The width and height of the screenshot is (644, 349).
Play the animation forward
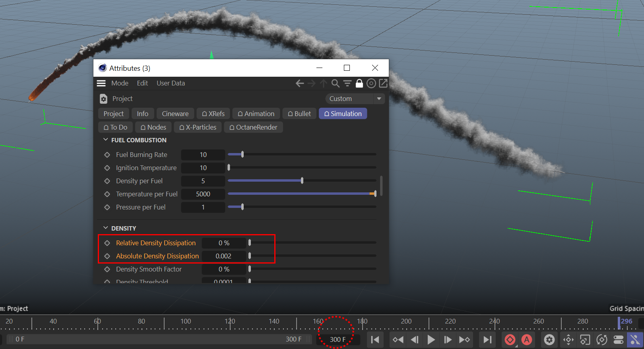point(431,339)
